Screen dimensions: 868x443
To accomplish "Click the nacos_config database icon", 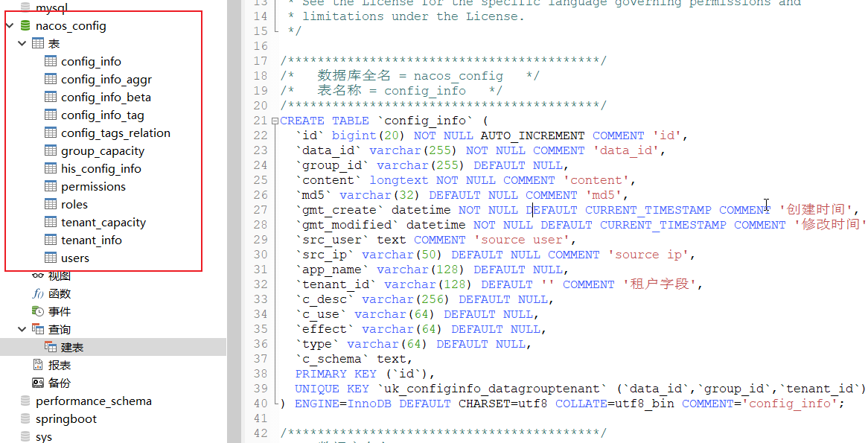I will 25,25.
